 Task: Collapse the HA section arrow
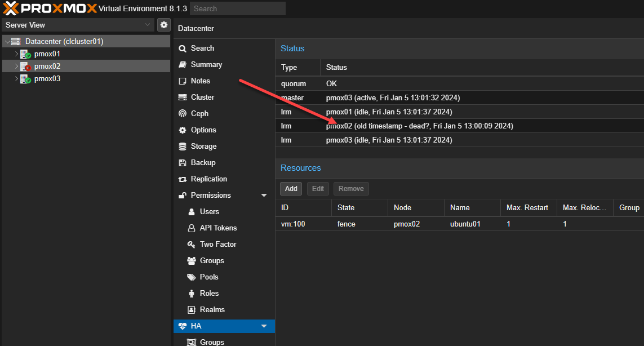(264, 326)
